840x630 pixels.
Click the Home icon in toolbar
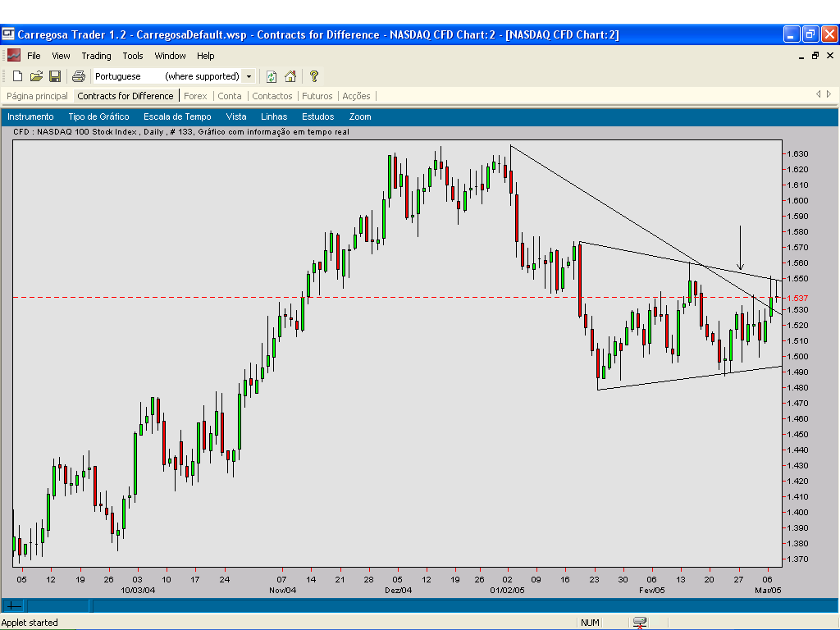click(290, 76)
